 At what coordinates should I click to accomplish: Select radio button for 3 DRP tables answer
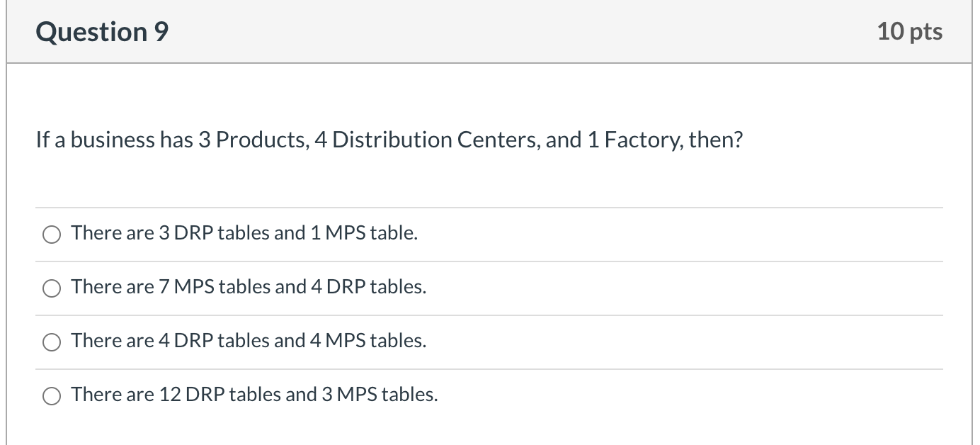(x=51, y=234)
